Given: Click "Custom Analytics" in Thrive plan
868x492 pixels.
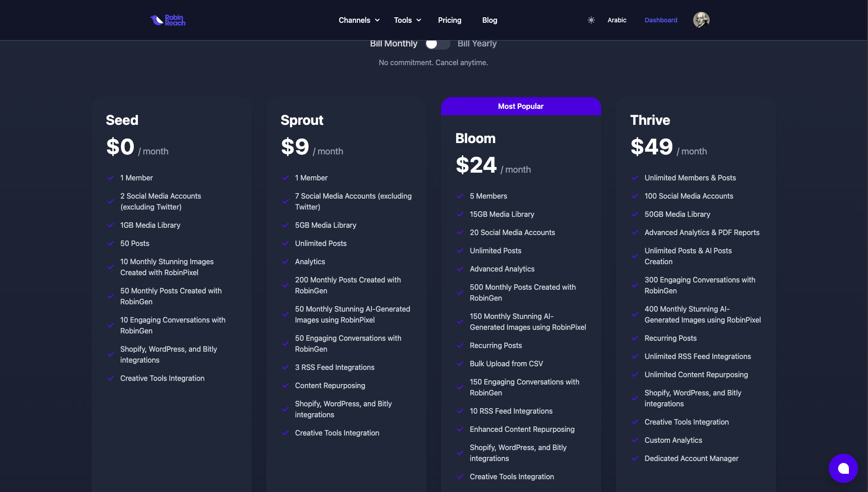Looking at the screenshot, I should 673,440.
